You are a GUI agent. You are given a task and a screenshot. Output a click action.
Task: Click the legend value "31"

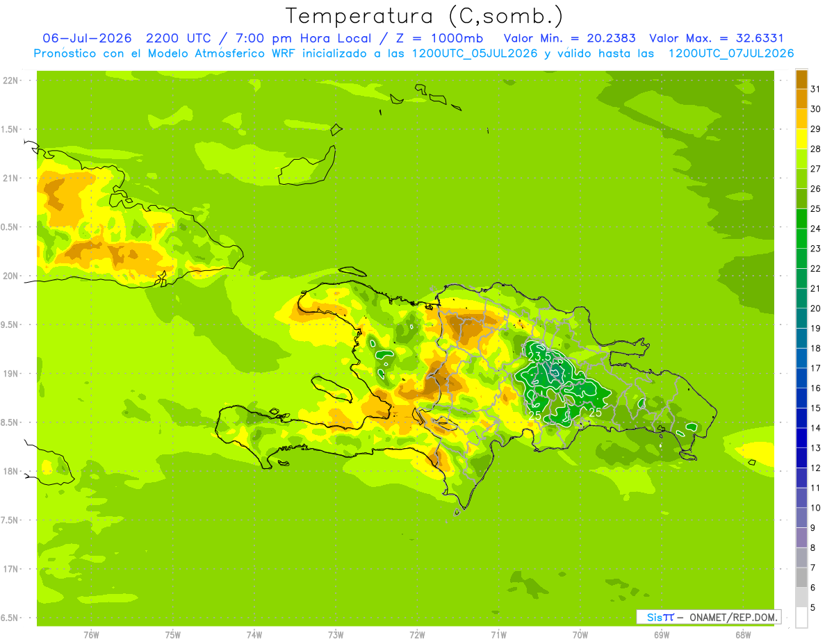(816, 89)
